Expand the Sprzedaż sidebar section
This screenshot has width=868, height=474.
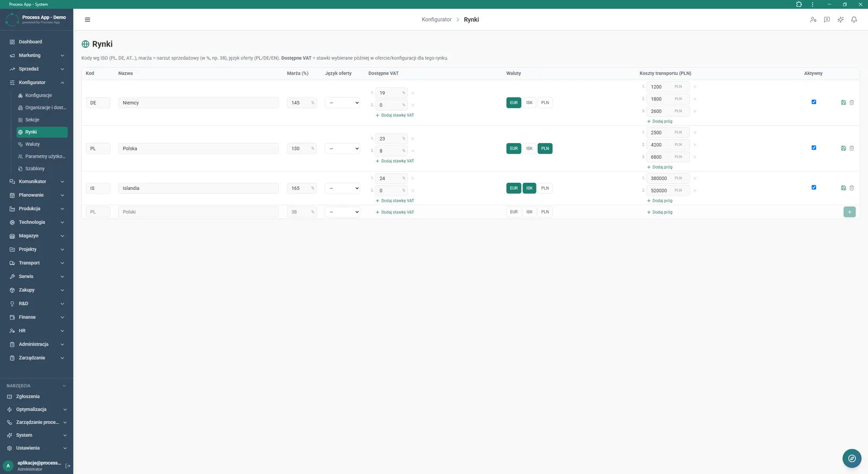tap(36, 69)
